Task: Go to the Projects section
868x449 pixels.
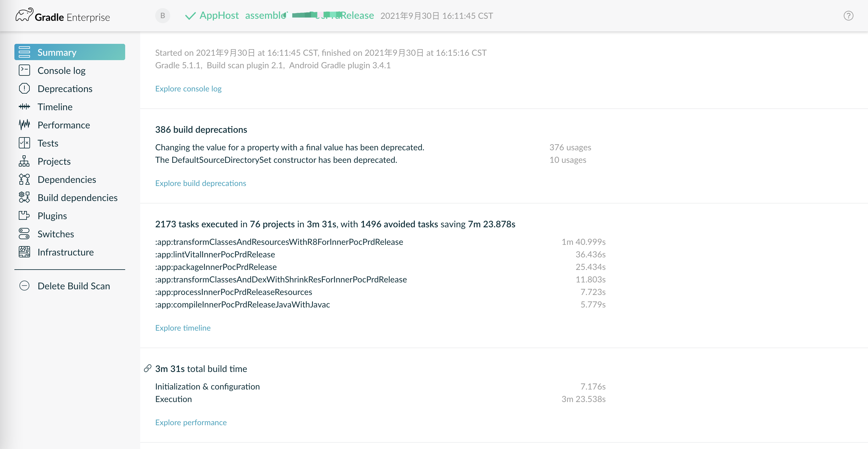Action: [54, 162]
